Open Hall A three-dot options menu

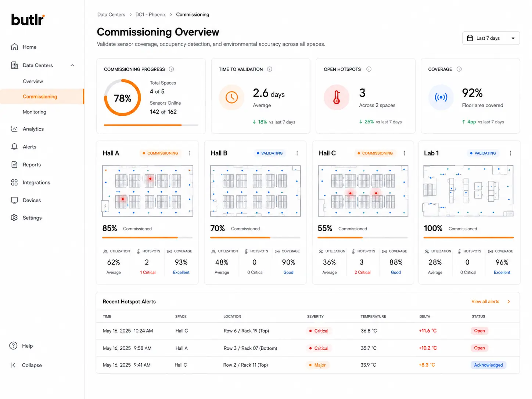[190, 153]
